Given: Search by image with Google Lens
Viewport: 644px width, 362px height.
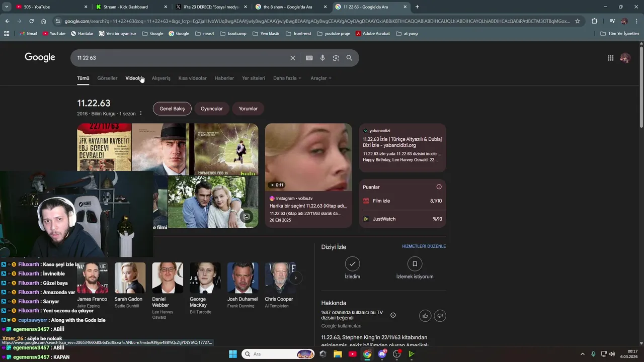Looking at the screenshot, I should (336, 58).
